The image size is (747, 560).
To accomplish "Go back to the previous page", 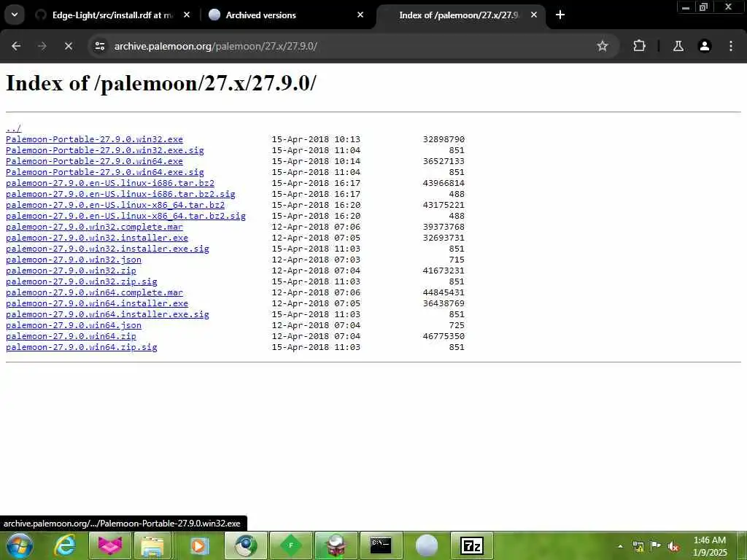I will coord(16,46).
